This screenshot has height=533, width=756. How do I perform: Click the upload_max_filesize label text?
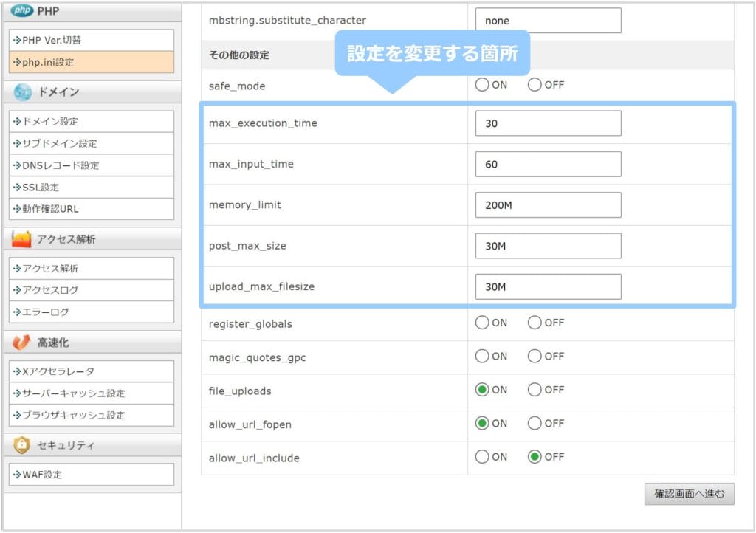pyautogui.click(x=261, y=286)
